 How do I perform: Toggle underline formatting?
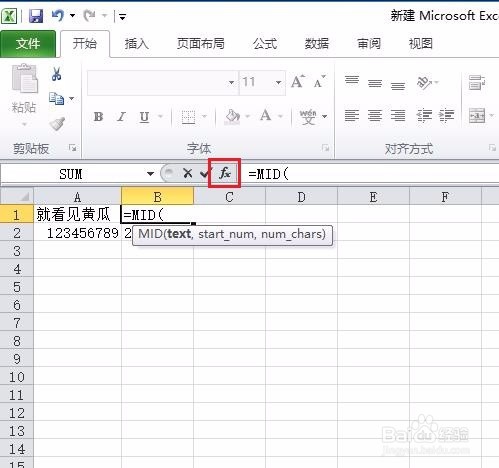click(x=144, y=117)
